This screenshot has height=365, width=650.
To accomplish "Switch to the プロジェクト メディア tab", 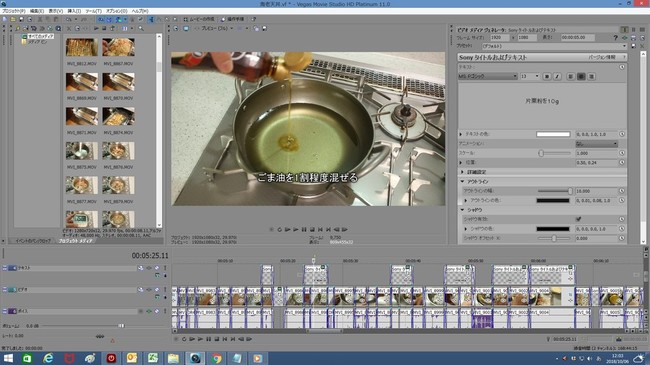I will point(75,241).
